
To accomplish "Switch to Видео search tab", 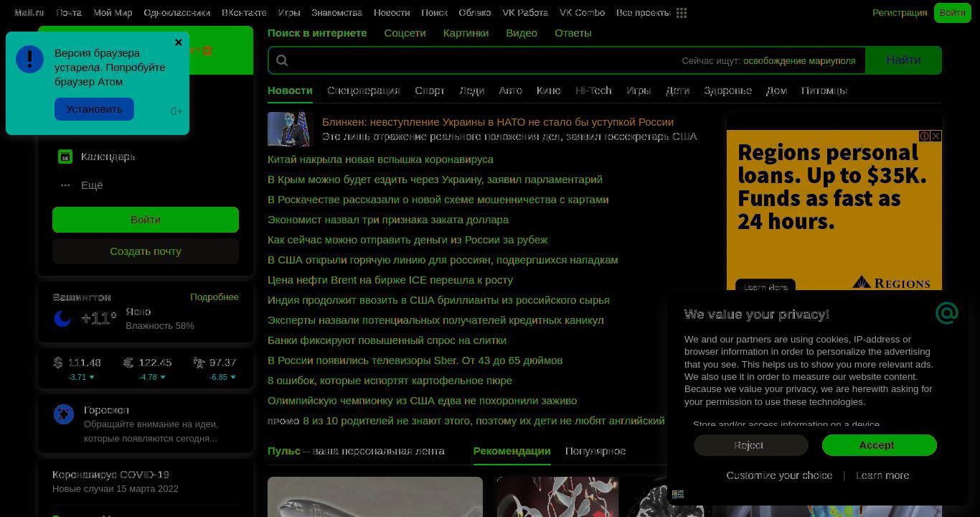I will pyautogui.click(x=522, y=33).
